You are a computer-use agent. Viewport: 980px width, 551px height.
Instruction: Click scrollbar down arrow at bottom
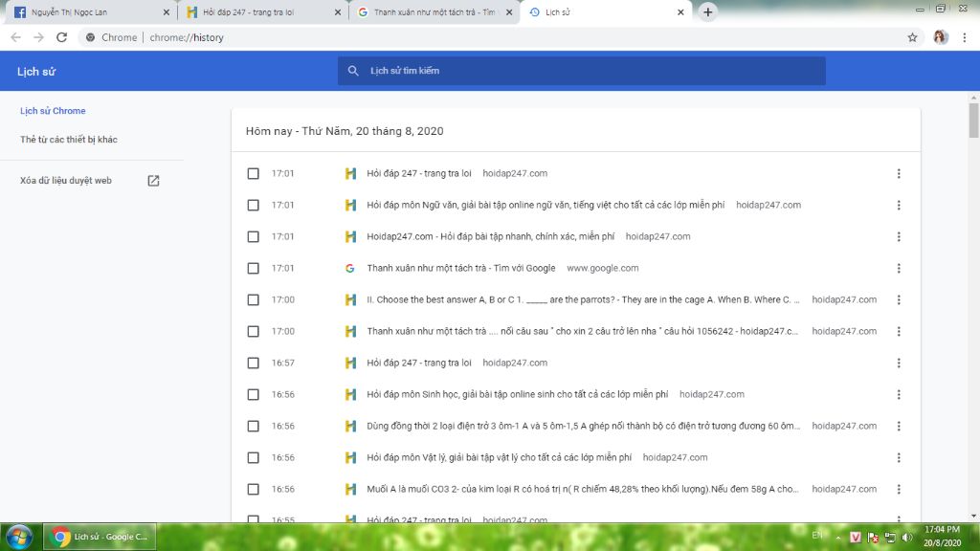[x=973, y=518]
